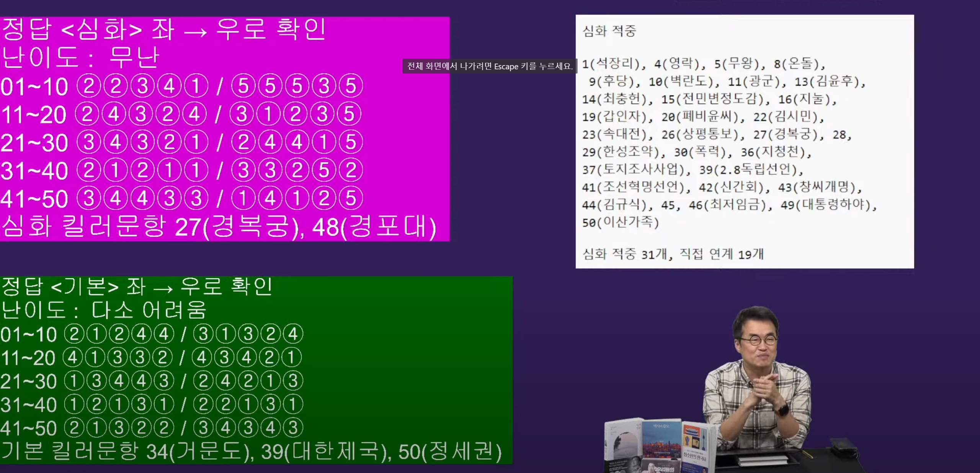
Task: Click '난이도 : 다소 어려움' text
Action: (104, 310)
